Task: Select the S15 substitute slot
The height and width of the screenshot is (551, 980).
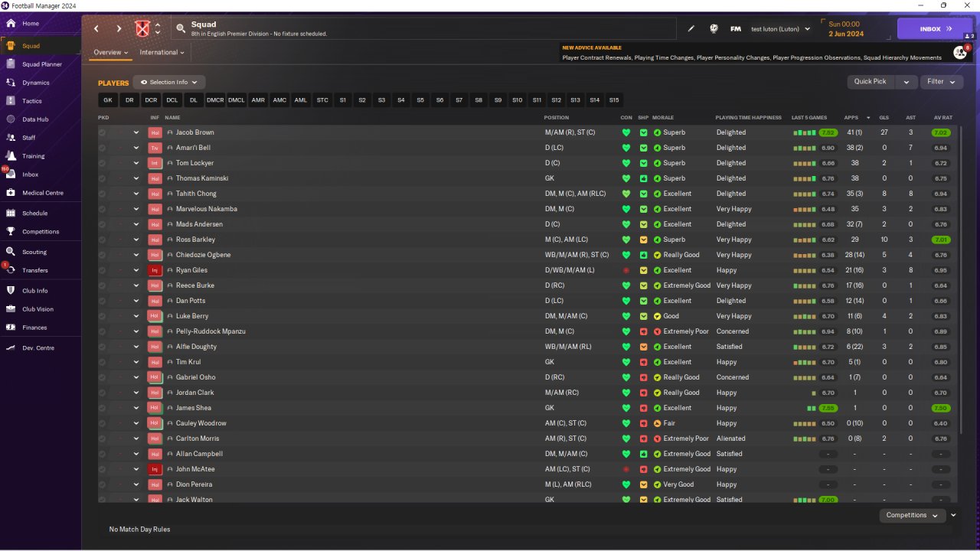Action: [614, 100]
